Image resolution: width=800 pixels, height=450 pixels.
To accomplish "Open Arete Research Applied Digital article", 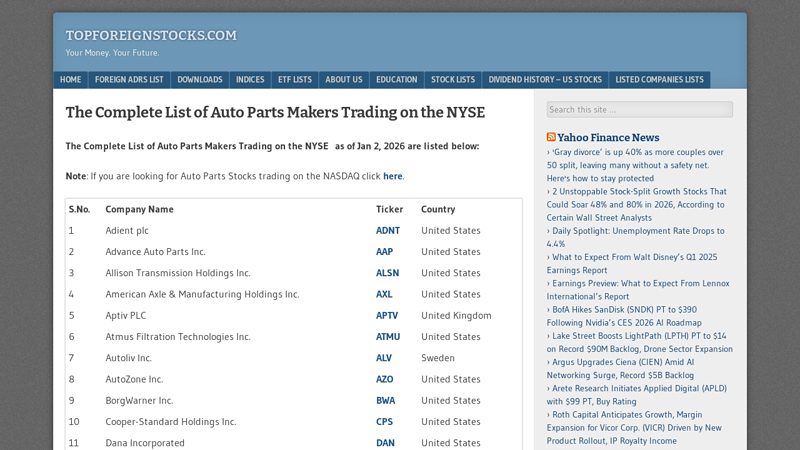I will point(637,395).
